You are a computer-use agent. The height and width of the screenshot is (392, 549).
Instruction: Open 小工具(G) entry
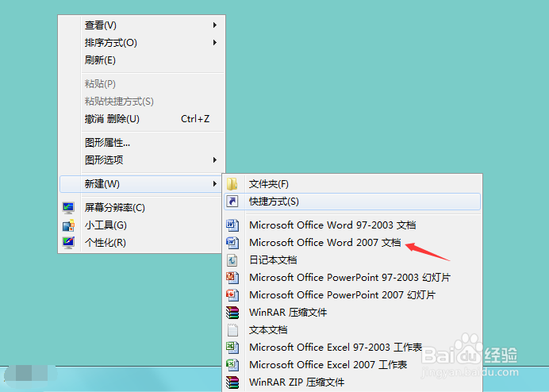tap(141, 225)
